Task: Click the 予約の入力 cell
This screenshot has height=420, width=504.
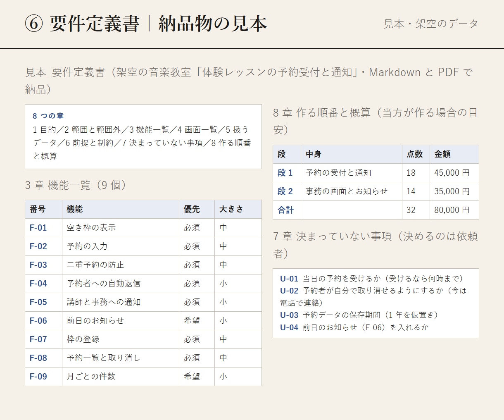Action: point(121,246)
